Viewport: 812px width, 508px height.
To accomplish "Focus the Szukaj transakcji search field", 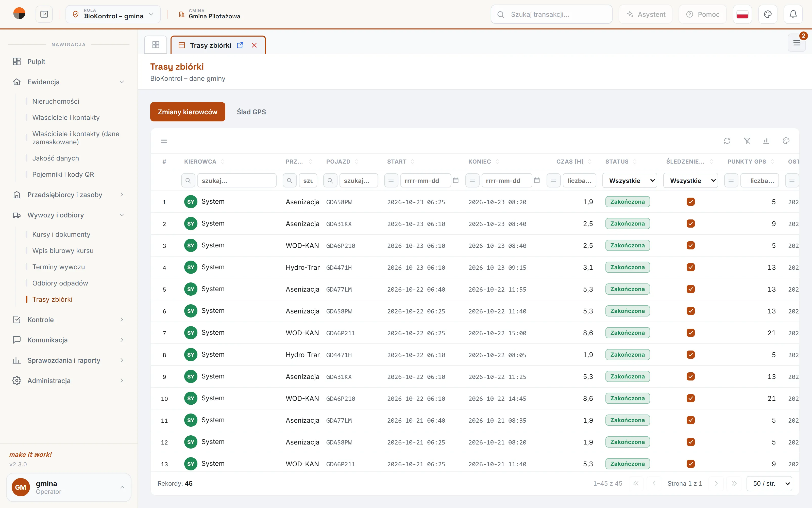I will tap(551, 14).
